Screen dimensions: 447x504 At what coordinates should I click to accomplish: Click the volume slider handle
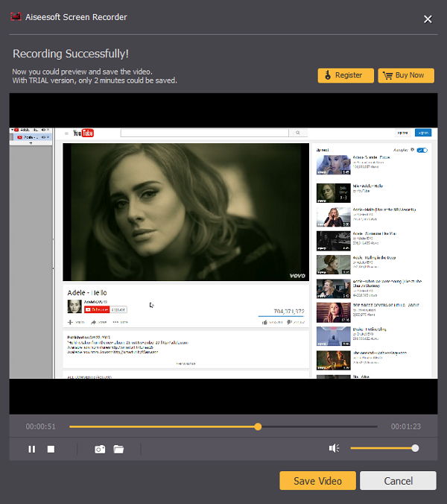coord(415,448)
